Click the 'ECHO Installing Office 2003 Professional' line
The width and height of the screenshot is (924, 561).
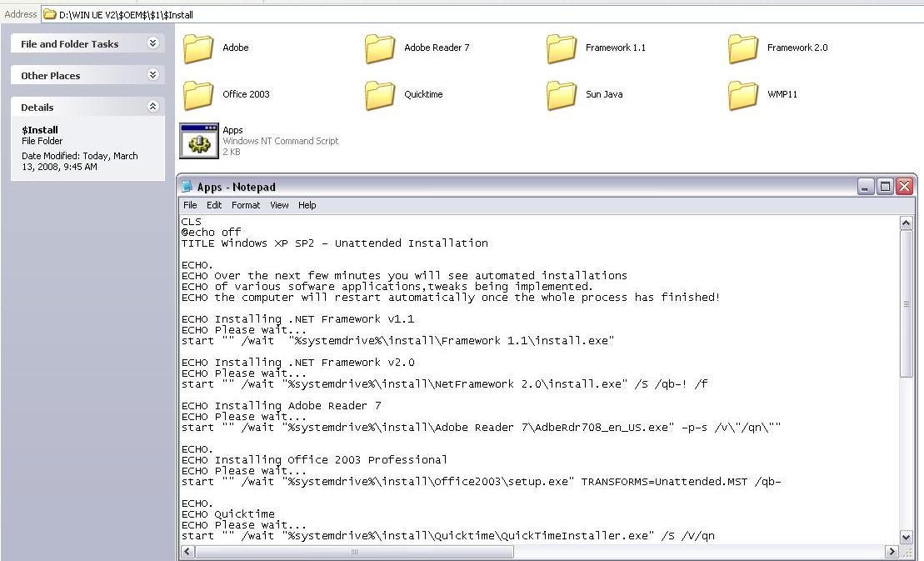(314, 460)
